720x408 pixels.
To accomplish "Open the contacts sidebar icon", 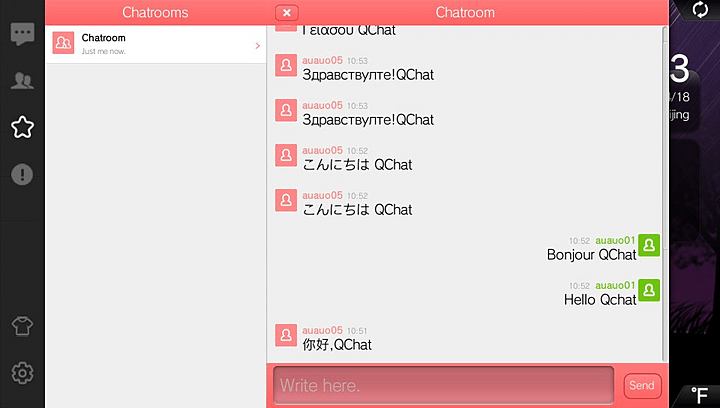I will pyautogui.click(x=22, y=81).
